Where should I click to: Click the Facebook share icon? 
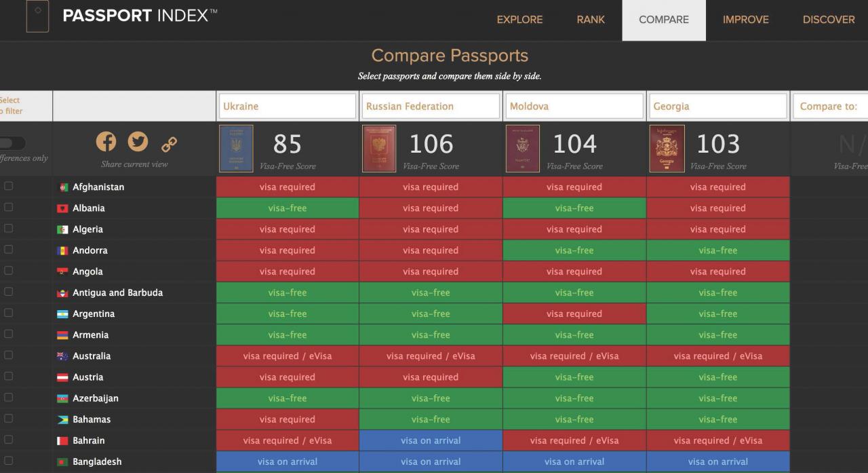point(106,141)
